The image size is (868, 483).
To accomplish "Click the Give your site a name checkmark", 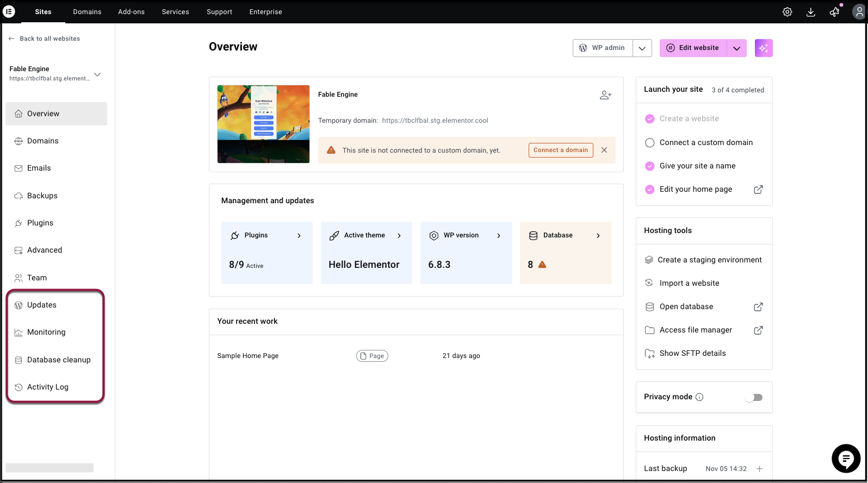I will click(x=649, y=166).
